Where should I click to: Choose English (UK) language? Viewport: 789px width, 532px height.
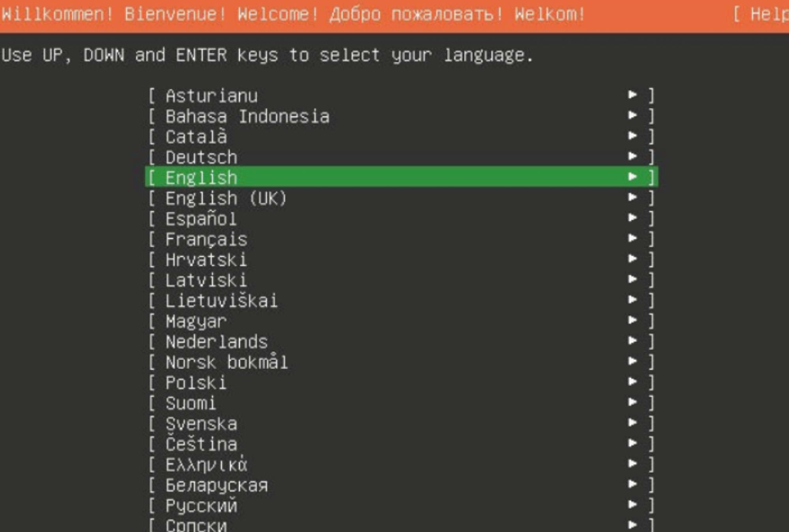(401, 198)
